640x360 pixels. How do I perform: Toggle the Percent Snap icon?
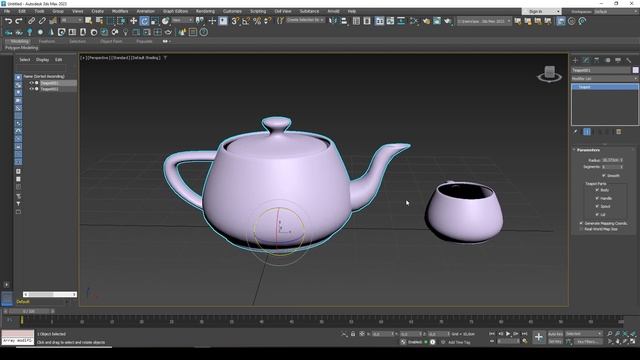pyautogui.click(x=257, y=21)
